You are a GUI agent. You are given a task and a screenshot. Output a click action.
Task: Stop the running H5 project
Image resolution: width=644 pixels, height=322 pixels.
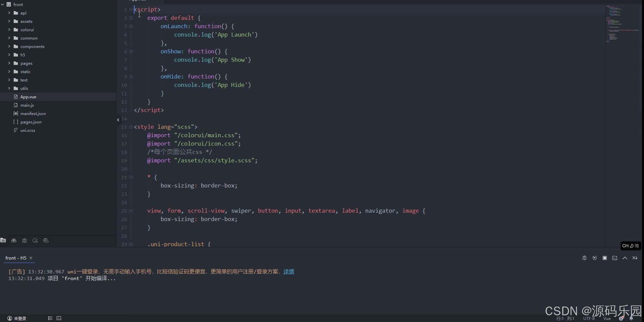click(x=605, y=258)
